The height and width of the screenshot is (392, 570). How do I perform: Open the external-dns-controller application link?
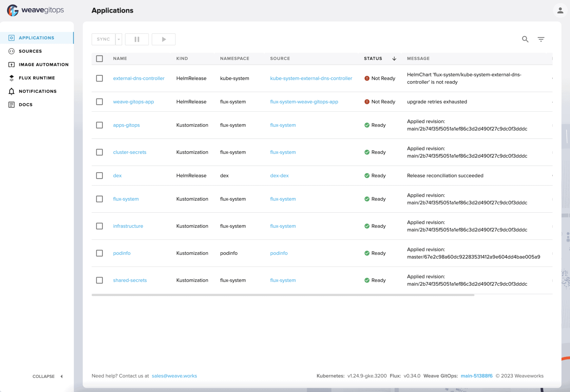(x=139, y=78)
